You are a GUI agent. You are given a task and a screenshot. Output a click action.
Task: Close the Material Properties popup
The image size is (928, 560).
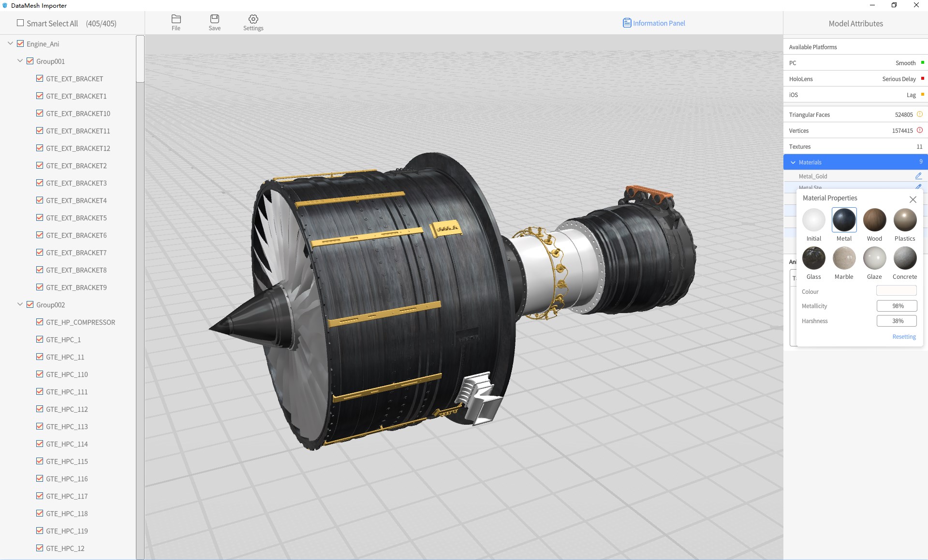click(913, 199)
